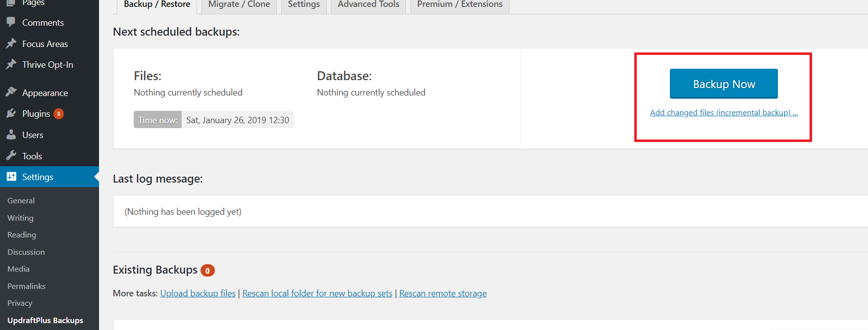Click the 'Last log message:' heading

coord(158,179)
